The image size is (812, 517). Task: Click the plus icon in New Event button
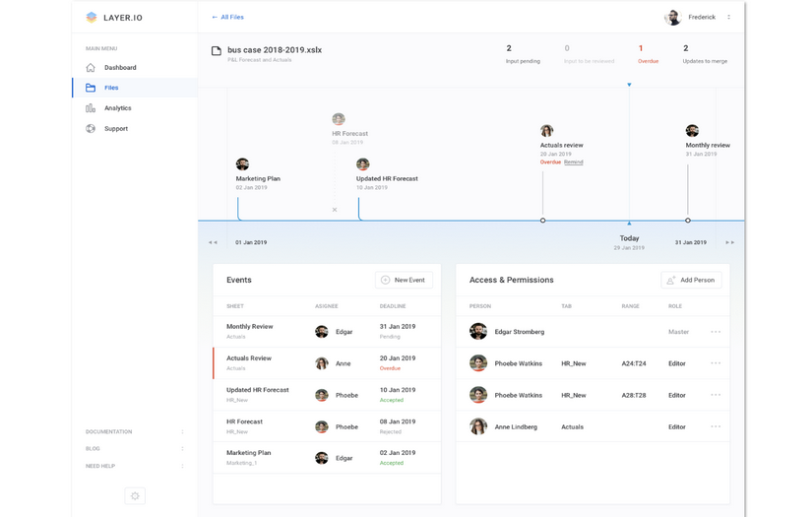(x=385, y=280)
